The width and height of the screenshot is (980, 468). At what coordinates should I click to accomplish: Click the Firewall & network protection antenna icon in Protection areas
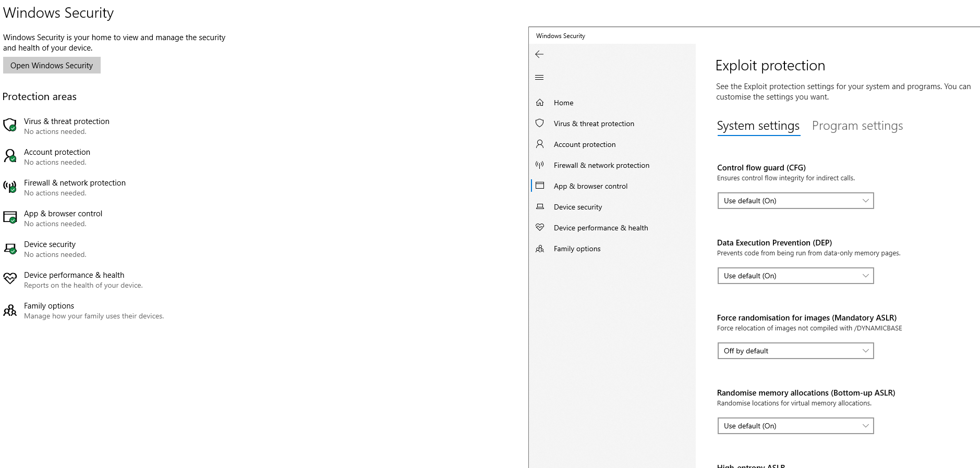pos(10,187)
